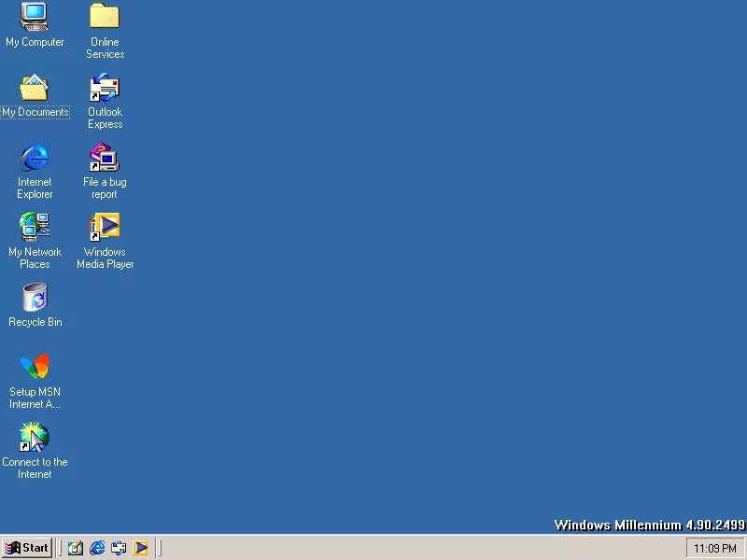This screenshot has height=560, width=747.
Task: Select the Online Services folder icon
Action: click(x=105, y=16)
